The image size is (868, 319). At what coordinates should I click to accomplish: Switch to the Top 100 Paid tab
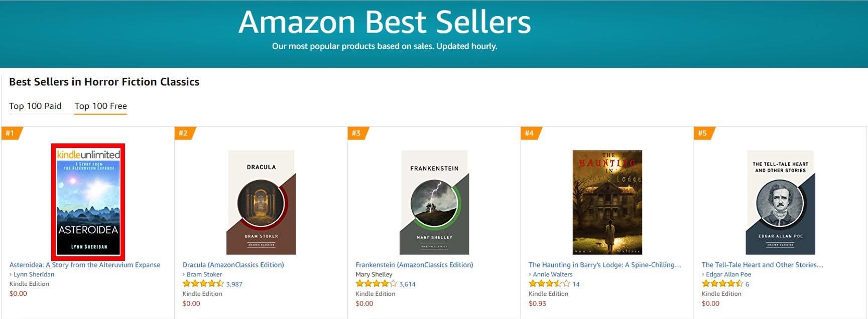pyautogui.click(x=35, y=106)
